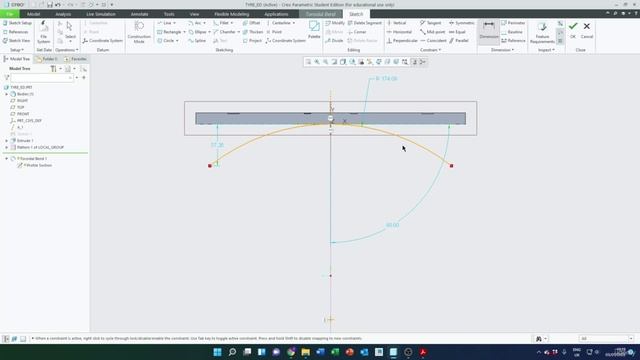This screenshot has height=360, width=640.
Task: Select the Rectangle sketch tool
Action: [x=169, y=32]
